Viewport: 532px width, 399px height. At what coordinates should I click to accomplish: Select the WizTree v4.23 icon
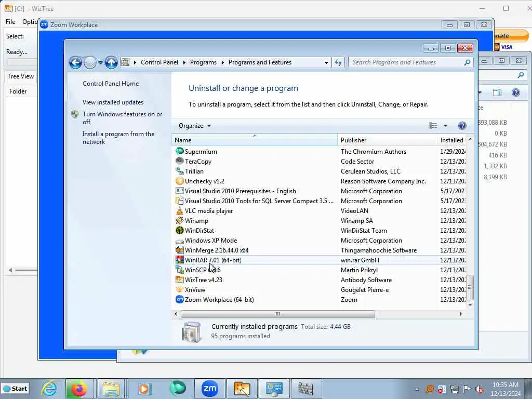[179, 280]
